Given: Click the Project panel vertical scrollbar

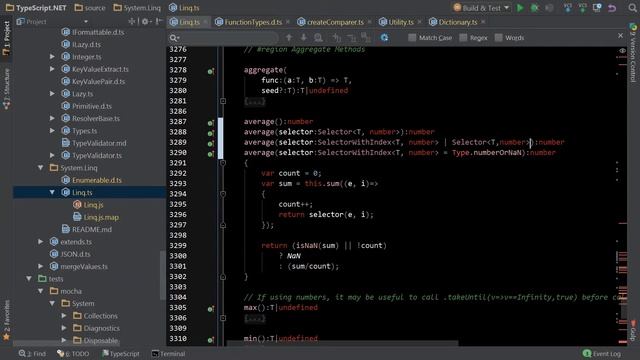Looking at the screenshot, I should 162,274.
